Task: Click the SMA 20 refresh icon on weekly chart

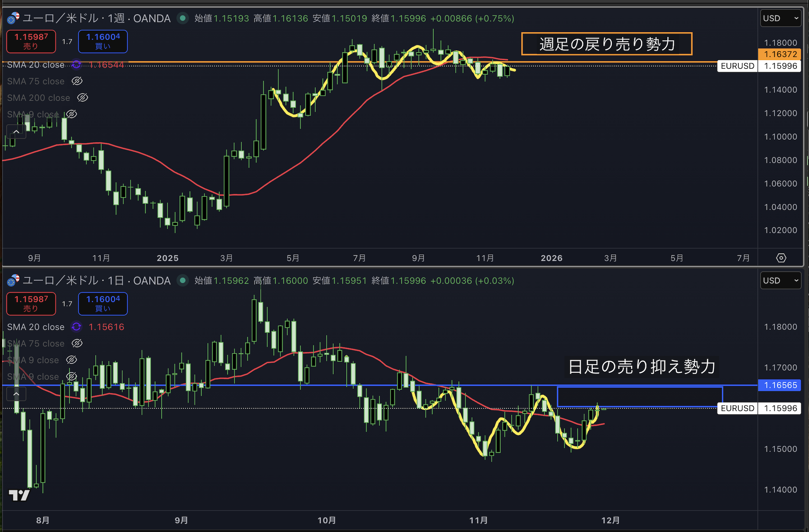Action: (x=76, y=65)
